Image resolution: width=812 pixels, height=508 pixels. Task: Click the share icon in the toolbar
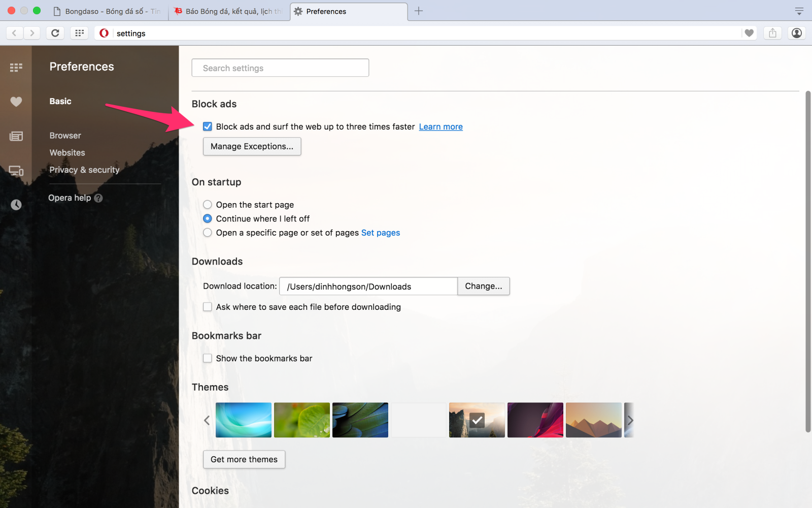point(772,33)
